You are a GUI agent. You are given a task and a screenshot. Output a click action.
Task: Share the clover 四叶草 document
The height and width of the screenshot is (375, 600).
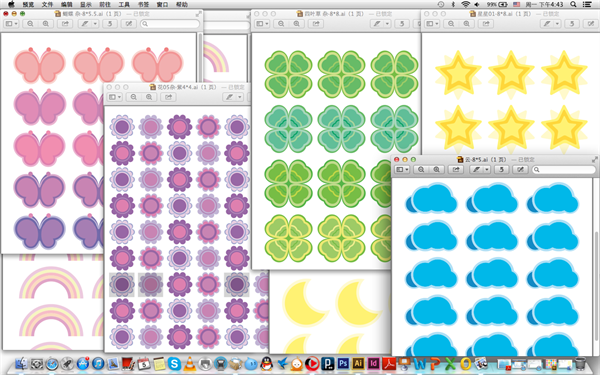click(316, 24)
